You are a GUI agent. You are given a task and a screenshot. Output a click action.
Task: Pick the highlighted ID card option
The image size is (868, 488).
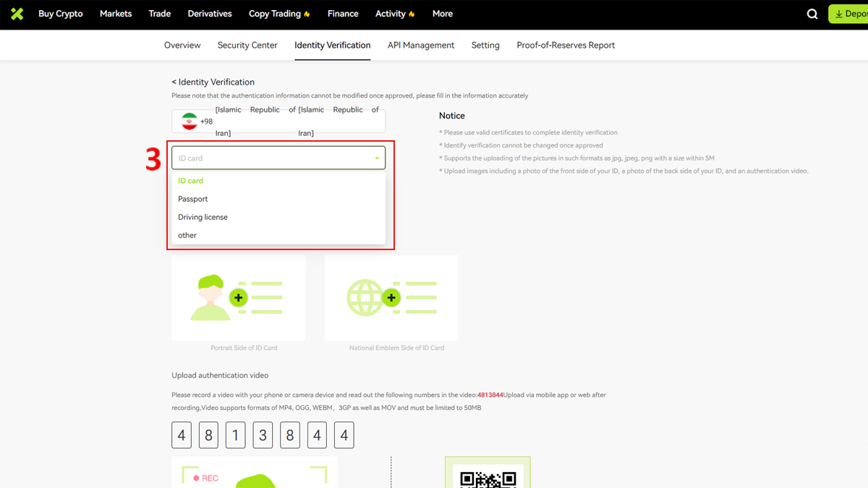(x=191, y=181)
